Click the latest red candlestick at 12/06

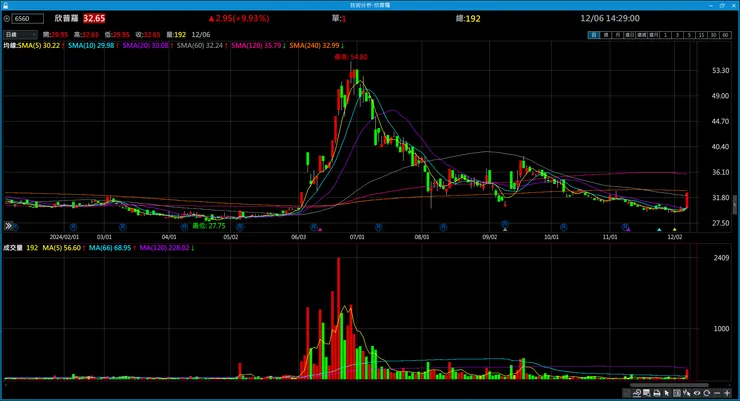(687, 200)
